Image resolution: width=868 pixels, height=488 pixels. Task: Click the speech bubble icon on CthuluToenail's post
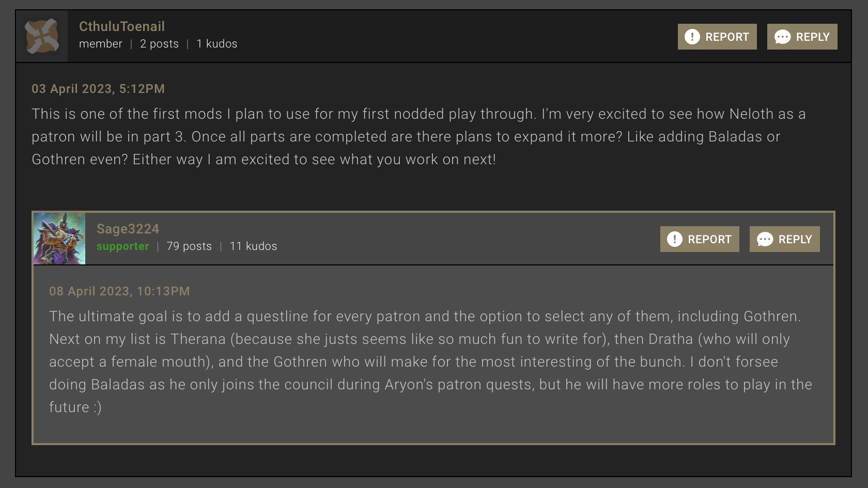coord(782,37)
